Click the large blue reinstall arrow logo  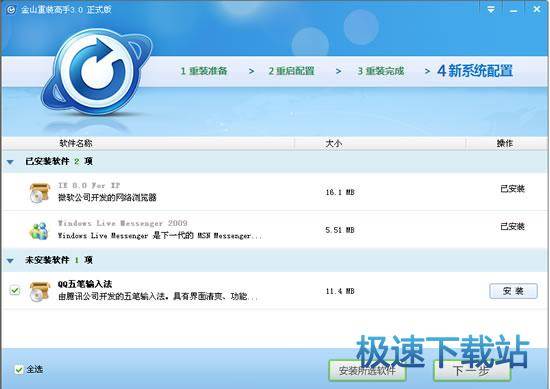pos(97,73)
